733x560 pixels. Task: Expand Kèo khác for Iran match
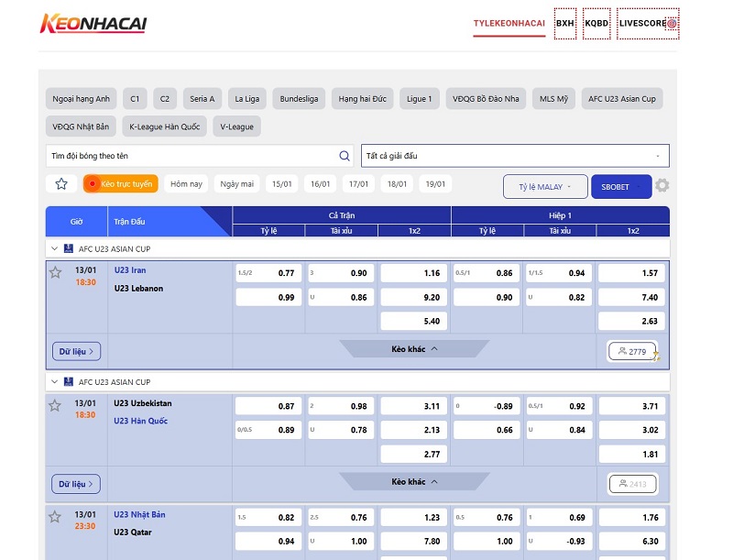coord(414,349)
